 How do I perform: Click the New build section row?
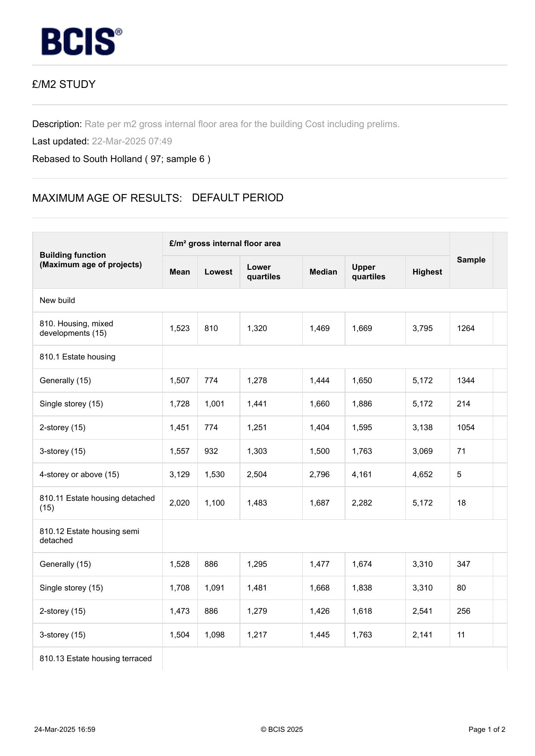point(57,300)
